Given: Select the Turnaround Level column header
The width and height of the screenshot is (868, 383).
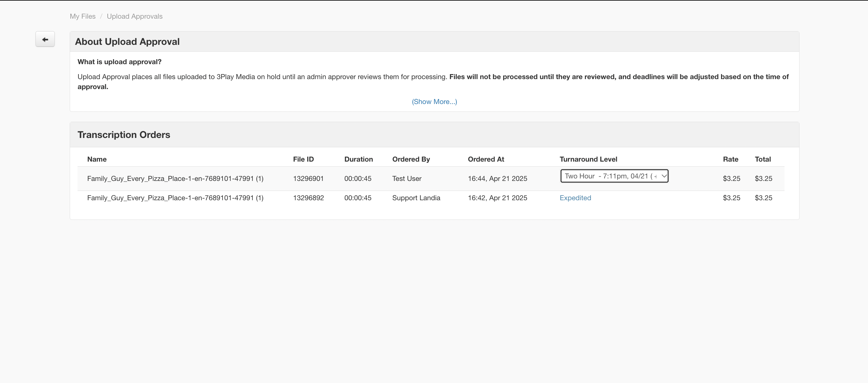Looking at the screenshot, I should 588,159.
